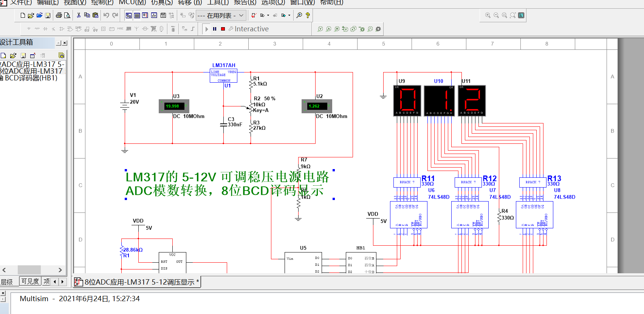This screenshot has width=644, height=314.
Task: Click the Zoom in magnifier icon
Action: coord(488,15)
